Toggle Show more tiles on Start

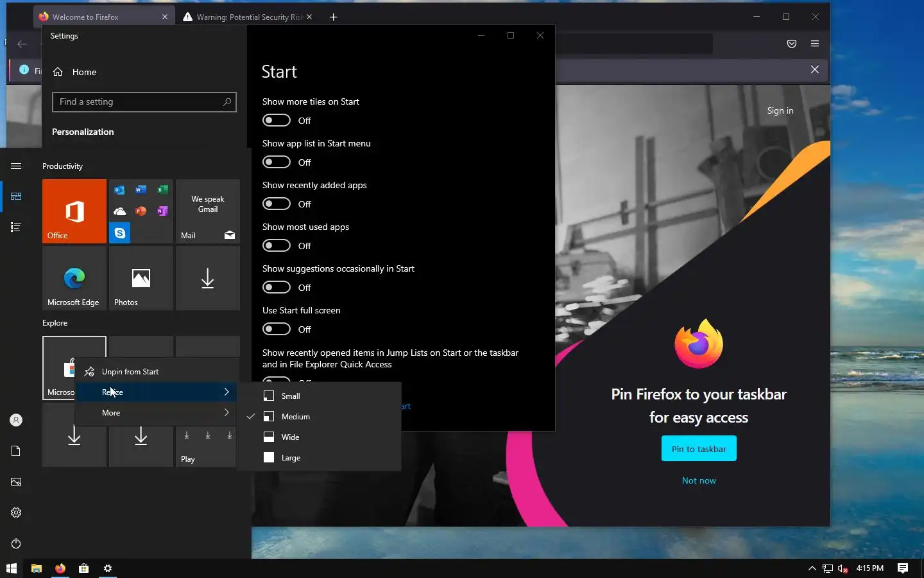(x=277, y=120)
